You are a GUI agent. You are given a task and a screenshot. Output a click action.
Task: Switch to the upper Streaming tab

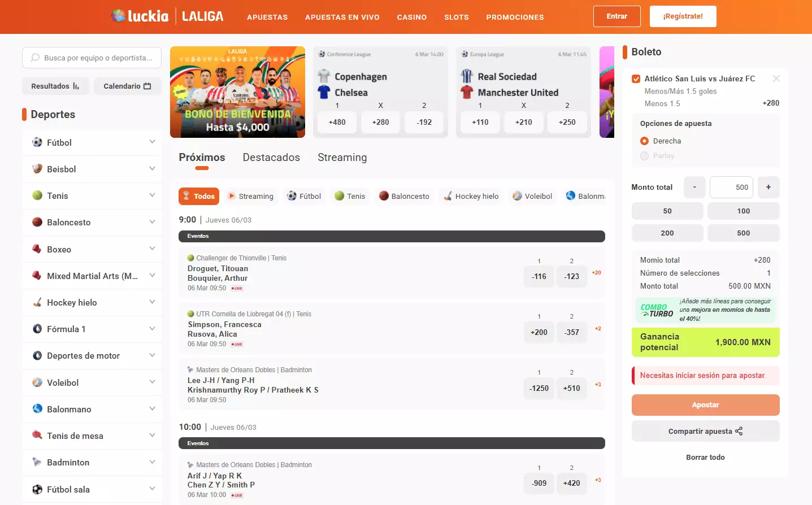342,158
